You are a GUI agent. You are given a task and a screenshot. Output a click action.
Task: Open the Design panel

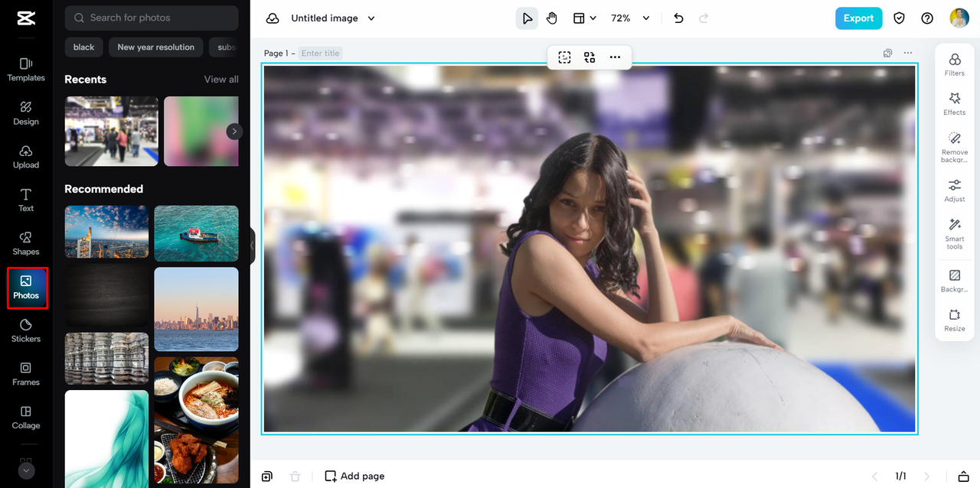pyautogui.click(x=26, y=112)
